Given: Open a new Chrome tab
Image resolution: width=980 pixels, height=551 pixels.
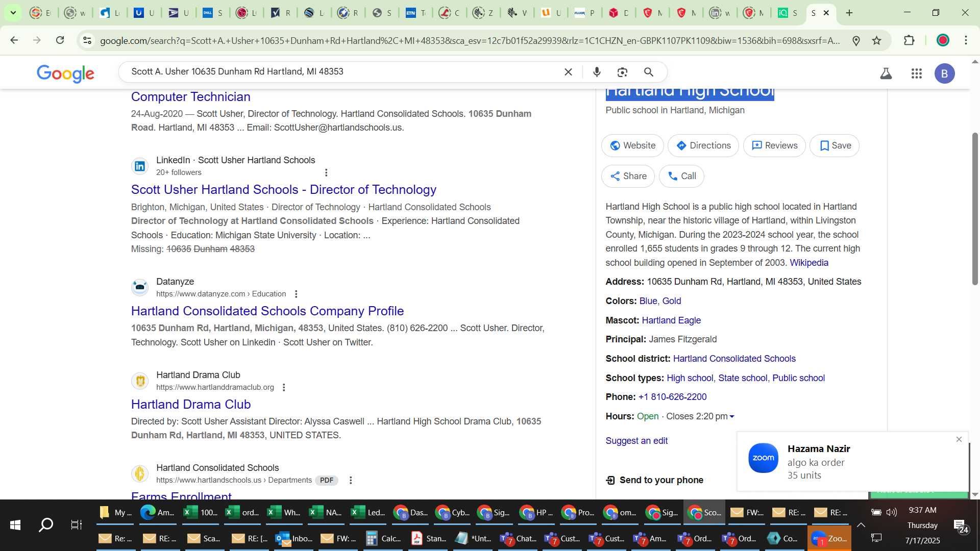Looking at the screenshot, I should pyautogui.click(x=849, y=13).
